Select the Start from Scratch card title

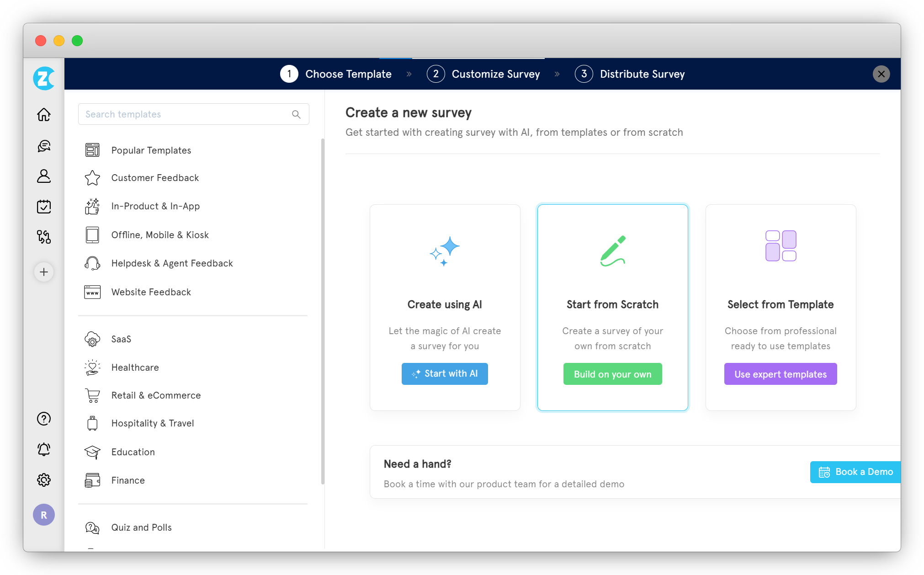pyautogui.click(x=613, y=304)
